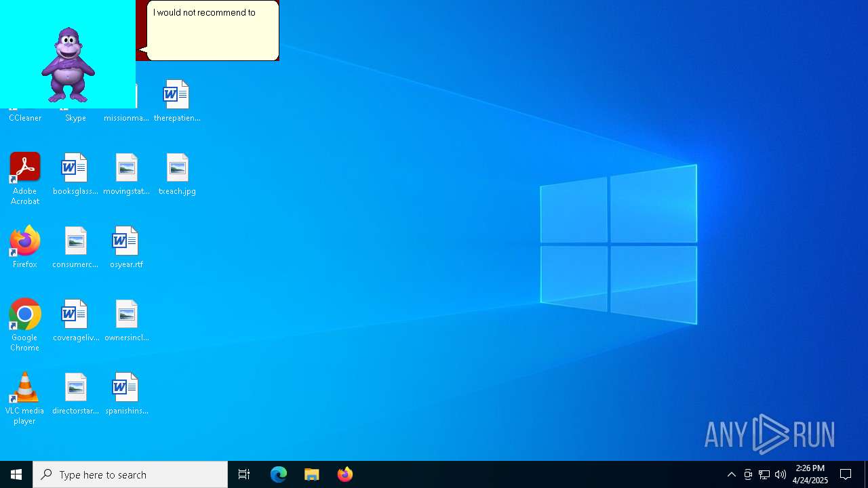Select the directorstar... image file
868x488 pixels.
coord(75,394)
